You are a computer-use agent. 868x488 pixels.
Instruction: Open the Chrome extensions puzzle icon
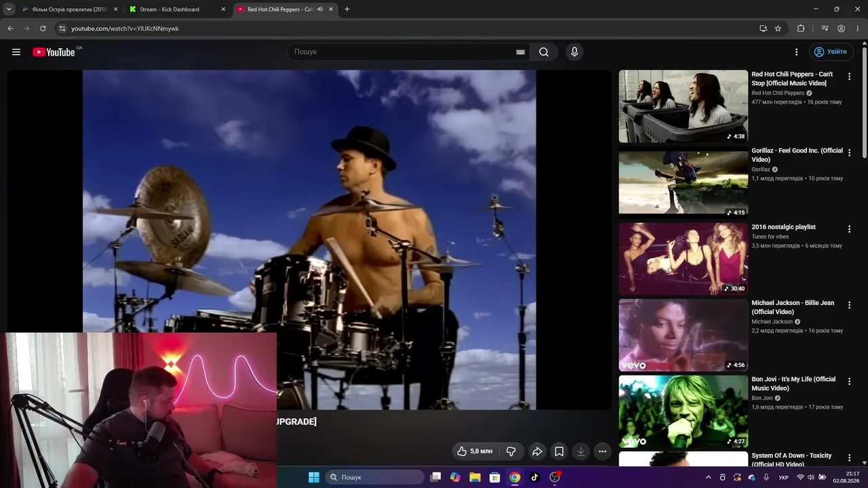[801, 28]
